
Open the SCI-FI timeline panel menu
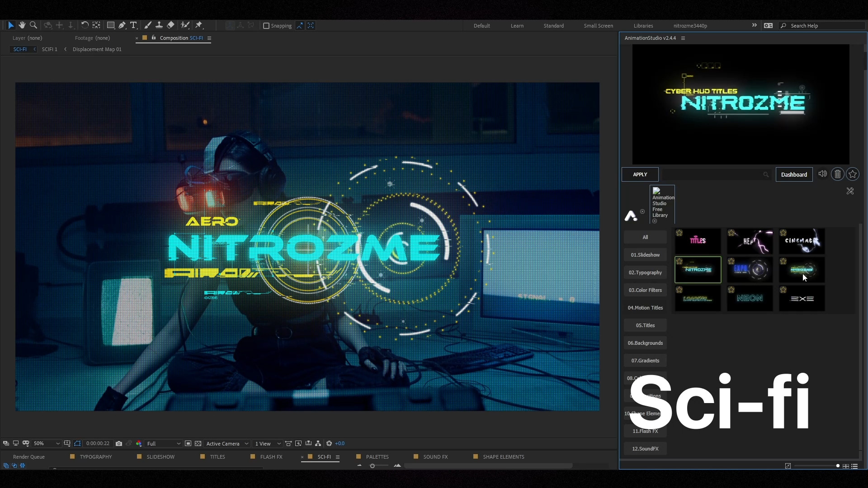[337, 457]
